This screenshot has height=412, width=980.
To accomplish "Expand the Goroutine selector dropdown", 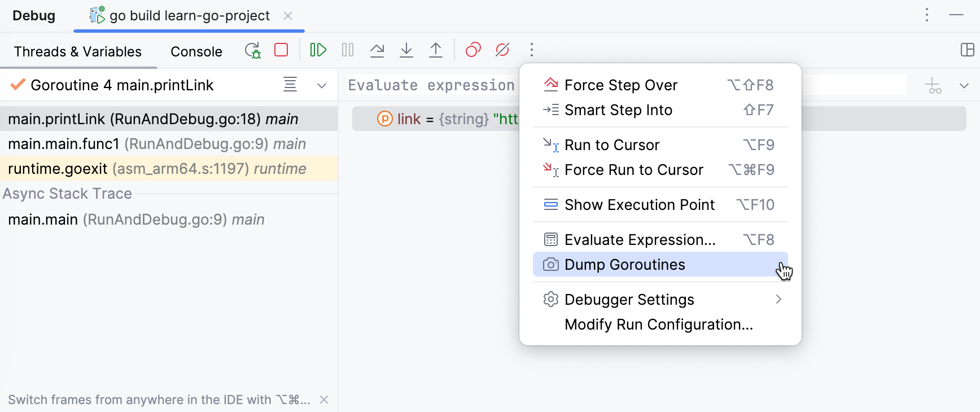I will pyautogui.click(x=322, y=86).
